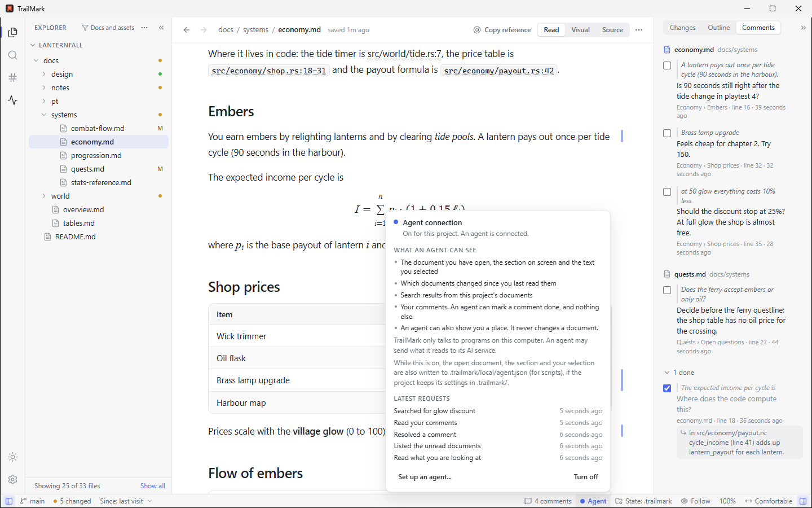
Task: Toggle Follow mode in status bar
Action: pyautogui.click(x=695, y=501)
